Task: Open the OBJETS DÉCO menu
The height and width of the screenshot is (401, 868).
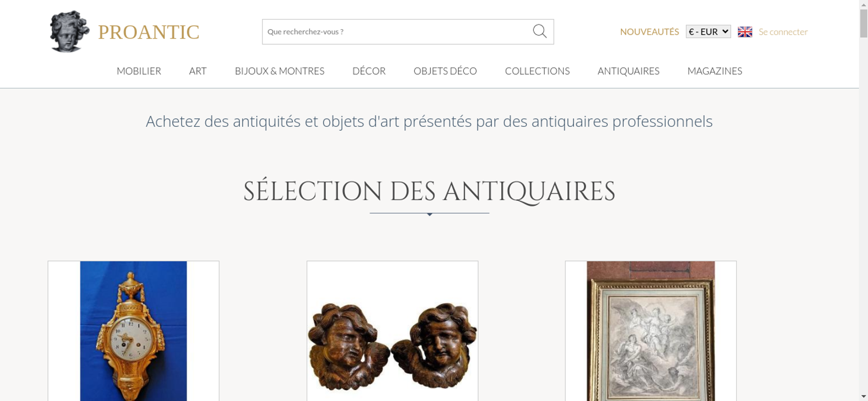Action: tap(445, 71)
